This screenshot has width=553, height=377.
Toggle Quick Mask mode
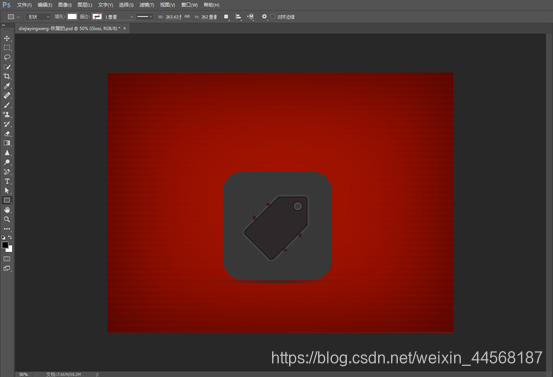[x=7, y=259]
